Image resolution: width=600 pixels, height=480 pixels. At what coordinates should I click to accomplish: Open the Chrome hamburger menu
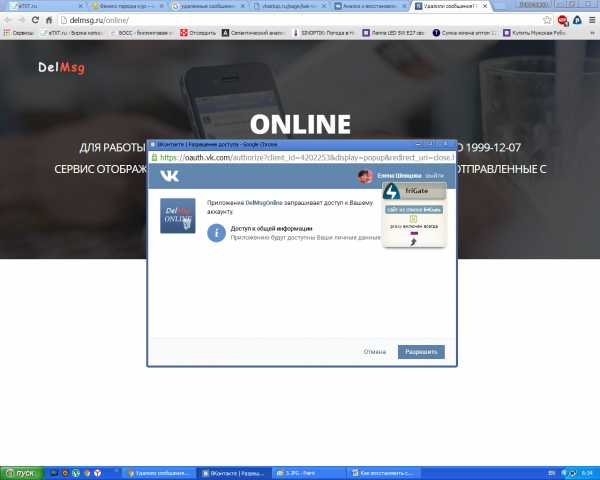592,20
